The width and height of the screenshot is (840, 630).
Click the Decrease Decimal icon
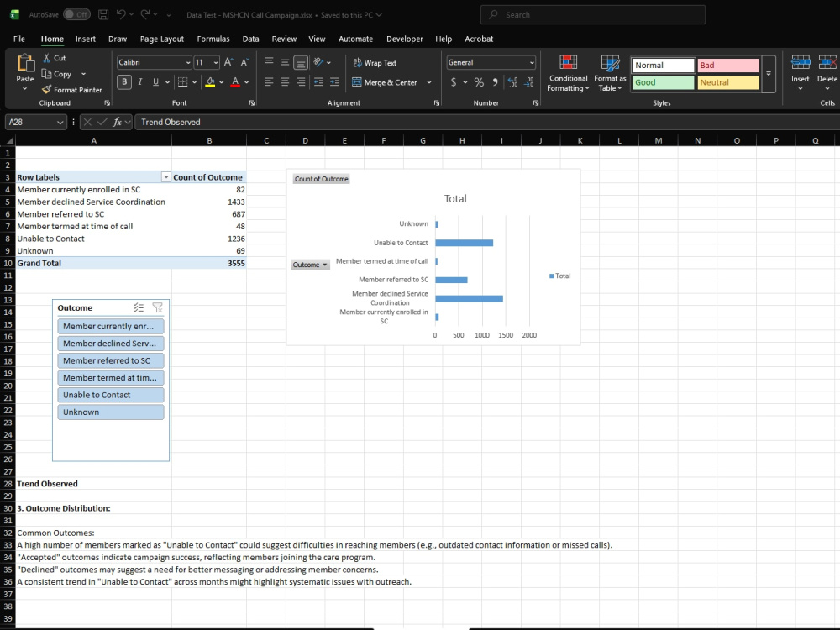coord(529,82)
